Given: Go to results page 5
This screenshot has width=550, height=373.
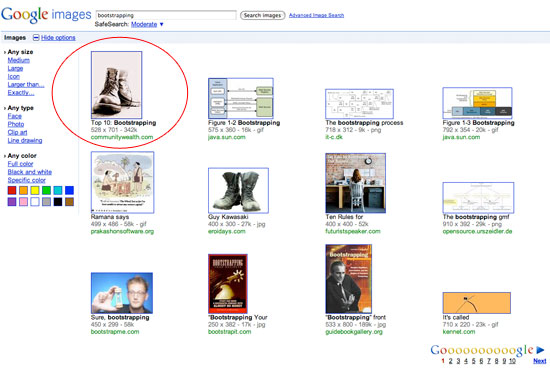Looking at the screenshot, I should pyautogui.click(x=474, y=361).
